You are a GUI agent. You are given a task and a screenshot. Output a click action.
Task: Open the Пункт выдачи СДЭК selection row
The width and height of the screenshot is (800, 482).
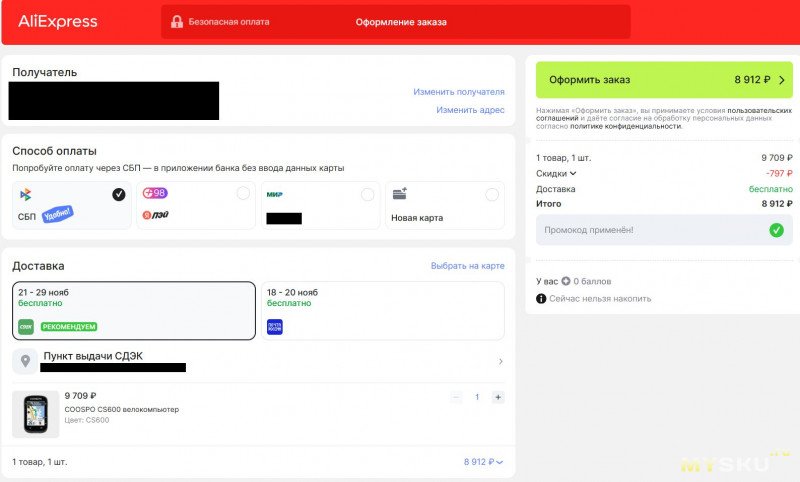[258, 361]
